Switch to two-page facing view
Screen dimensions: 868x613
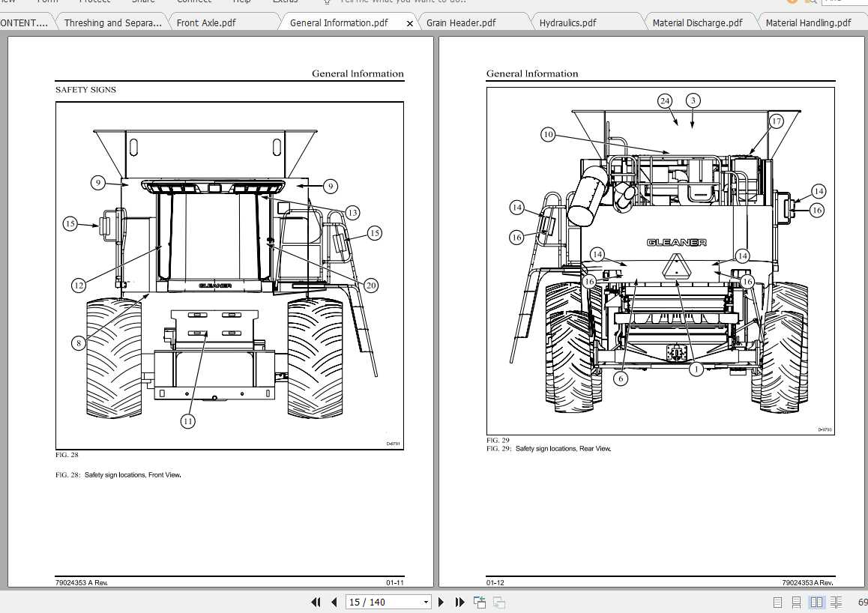[816, 602]
